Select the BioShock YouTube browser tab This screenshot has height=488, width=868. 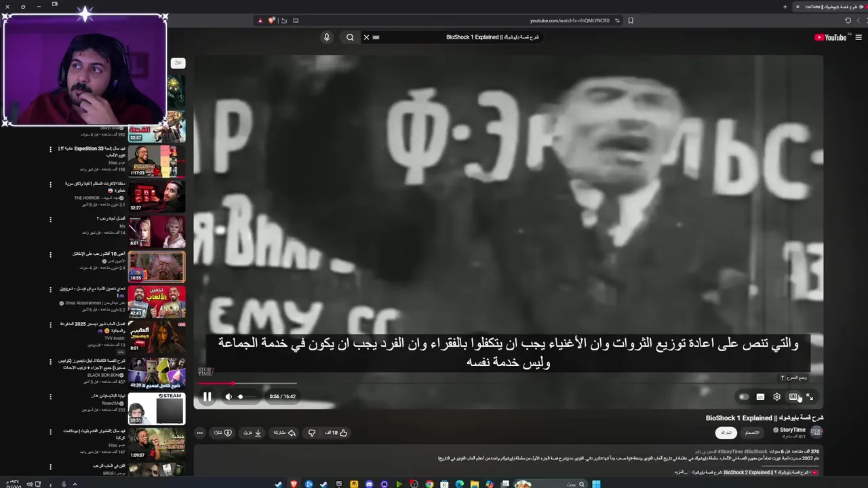pos(829,7)
